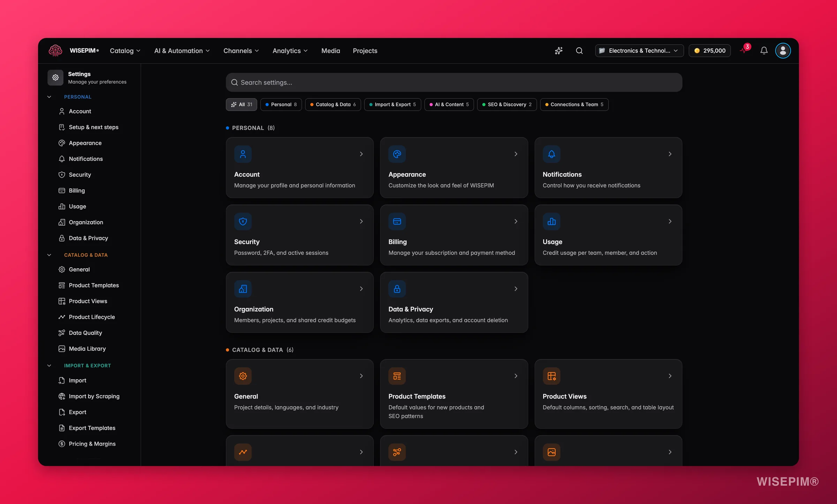Select the Import & Export 5 filter tab
The width and height of the screenshot is (837, 504).
click(393, 104)
